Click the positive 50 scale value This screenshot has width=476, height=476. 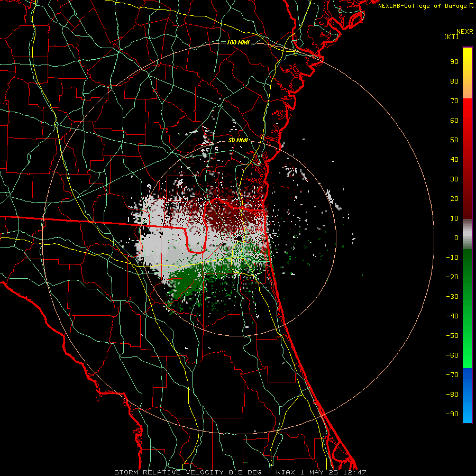pyautogui.click(x=454, y=140)
